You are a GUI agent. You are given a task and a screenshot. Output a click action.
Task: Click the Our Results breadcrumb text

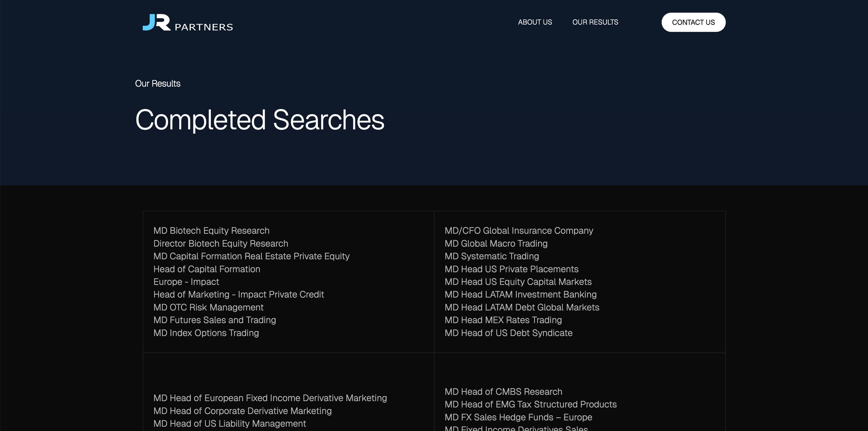(158, 83)
